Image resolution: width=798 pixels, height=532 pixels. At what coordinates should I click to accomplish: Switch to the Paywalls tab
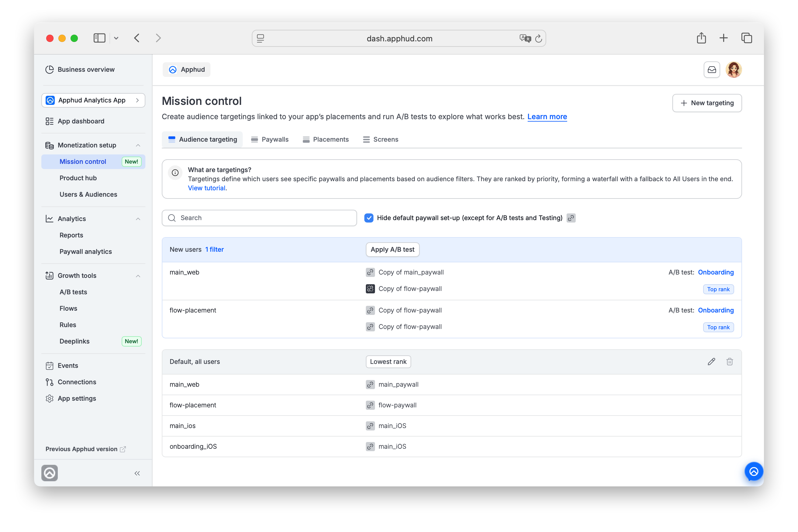(x=269, y=140)
